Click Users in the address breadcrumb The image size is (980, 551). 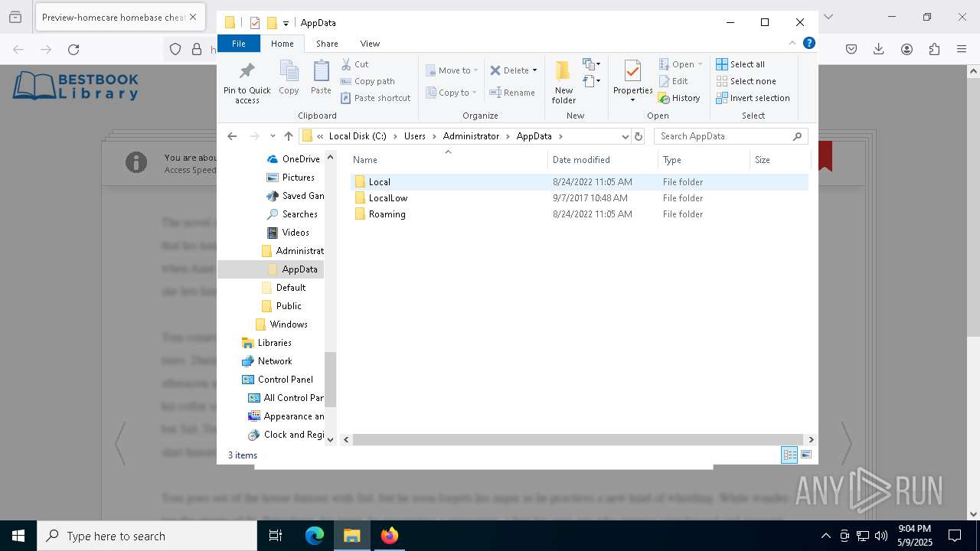click(x=414, y=136)
